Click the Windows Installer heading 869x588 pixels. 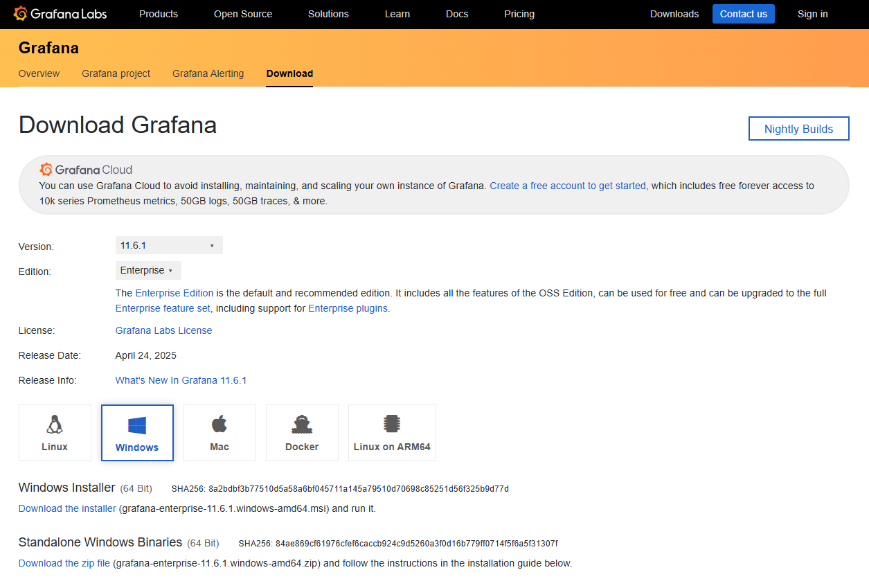(67, 488)
